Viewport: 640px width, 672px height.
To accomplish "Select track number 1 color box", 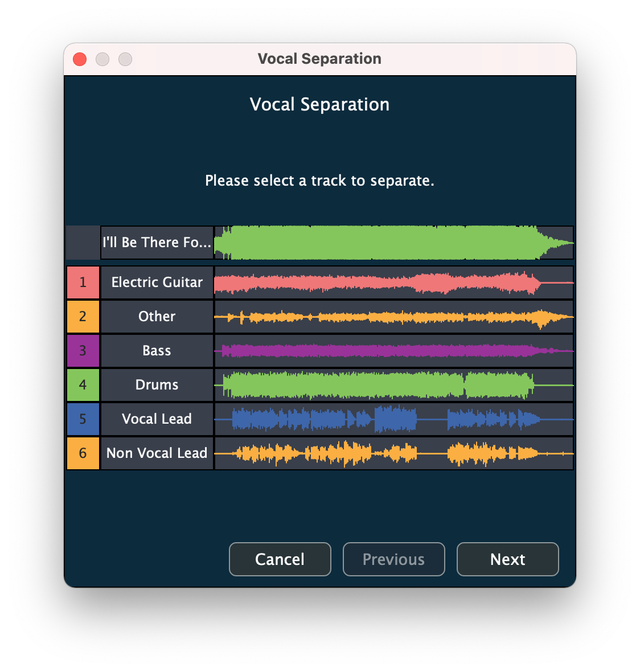I will (83, 282).
